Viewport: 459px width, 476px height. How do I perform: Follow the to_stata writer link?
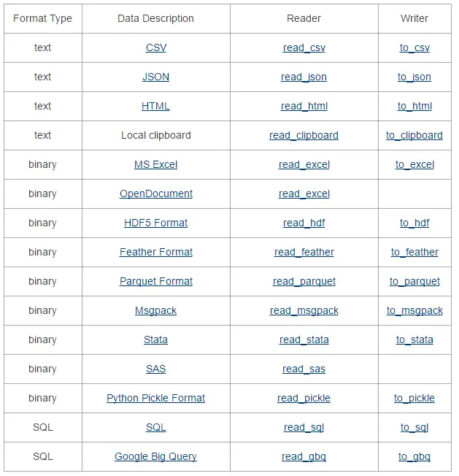coord(414,339)
